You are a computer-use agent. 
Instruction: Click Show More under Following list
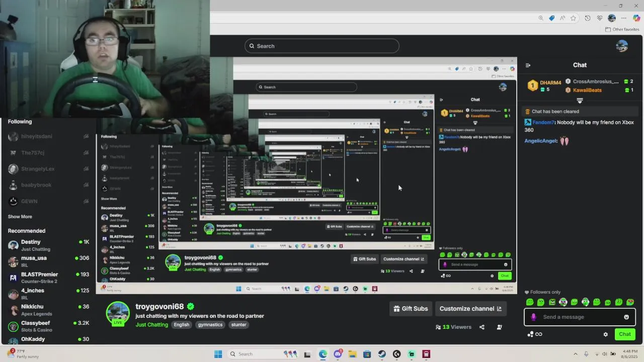(20, 217)
